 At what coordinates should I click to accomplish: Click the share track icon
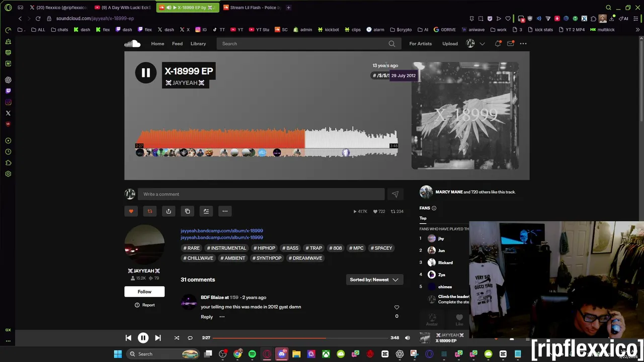[169, 211]
